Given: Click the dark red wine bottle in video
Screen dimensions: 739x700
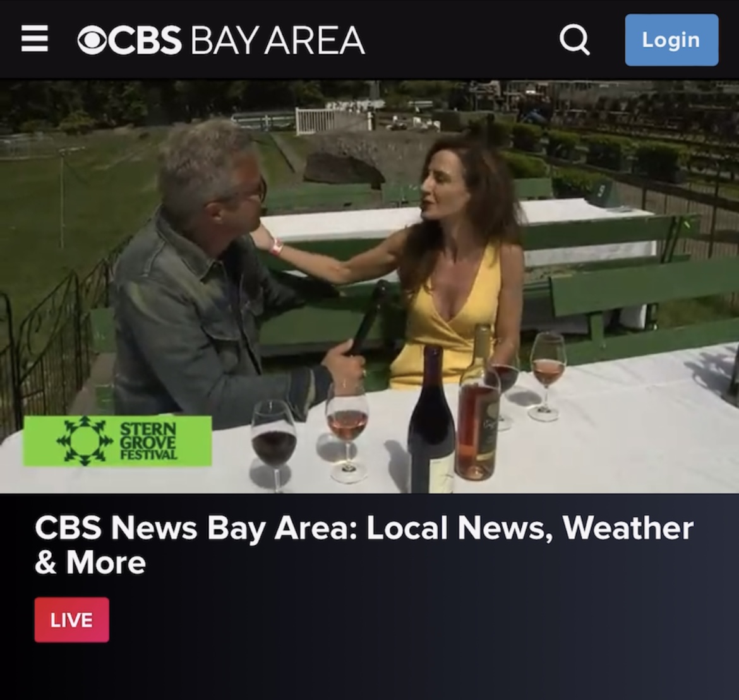Looking at the screenshot, I should click(431, 419).
